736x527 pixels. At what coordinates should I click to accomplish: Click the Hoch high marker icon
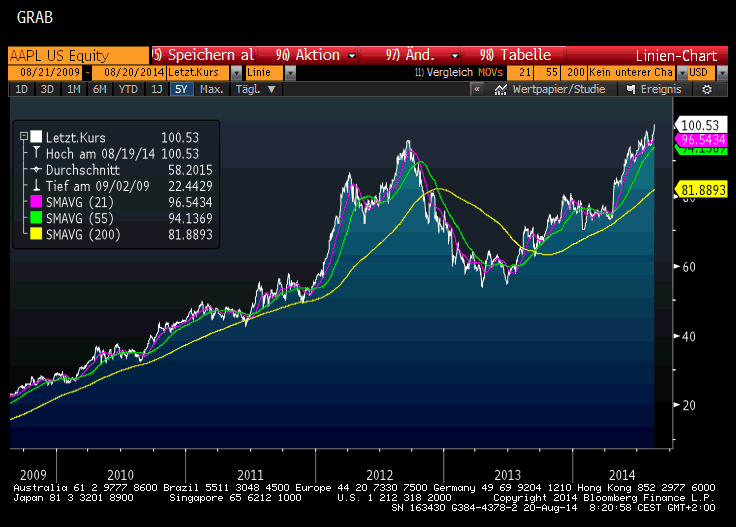pyautogui.click(x=36, y=153)
